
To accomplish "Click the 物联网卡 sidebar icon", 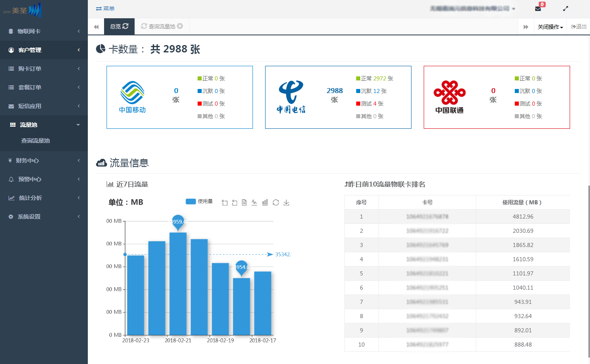I will [x=11, y=31].
